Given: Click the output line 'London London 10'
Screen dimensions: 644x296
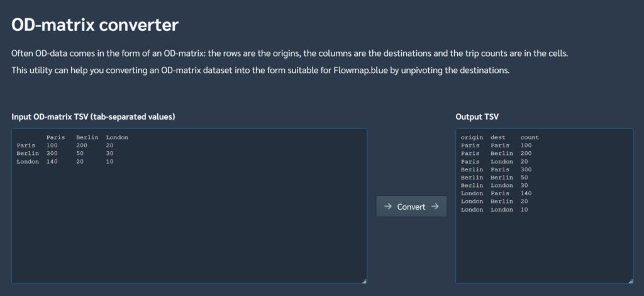Looking at the screenshot, I should coord(496,210).
